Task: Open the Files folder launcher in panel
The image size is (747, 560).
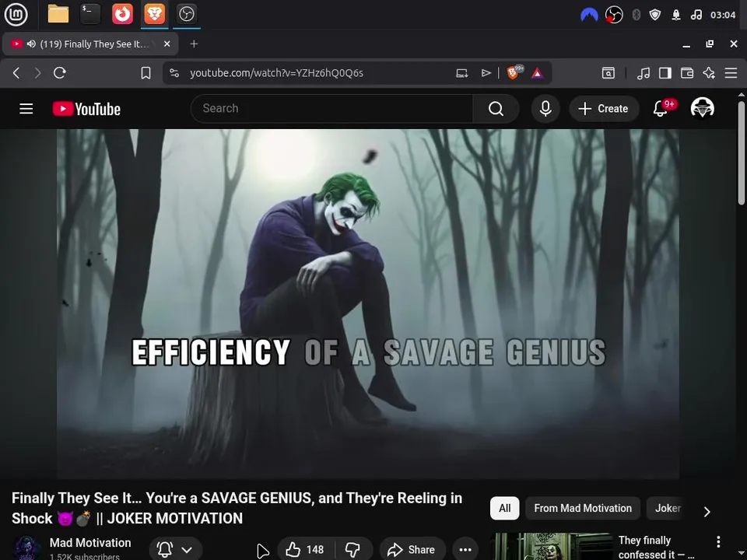Action: 58,14
